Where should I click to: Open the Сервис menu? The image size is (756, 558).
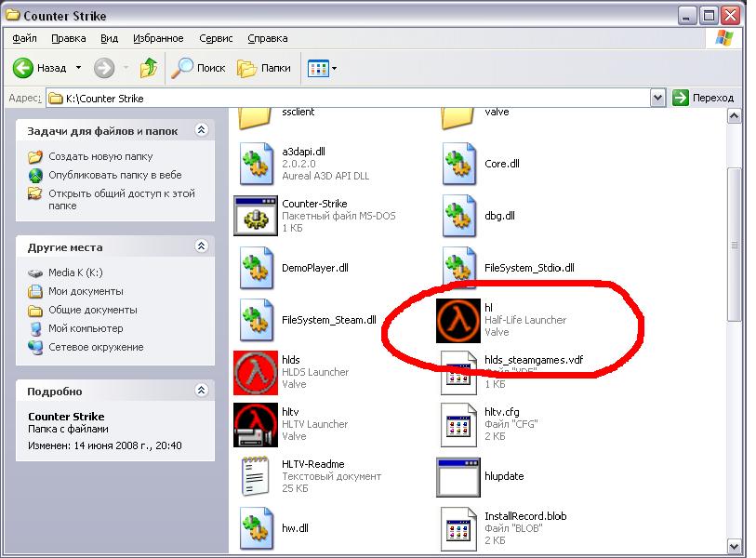pyautogui.click(x=216, y=38)
